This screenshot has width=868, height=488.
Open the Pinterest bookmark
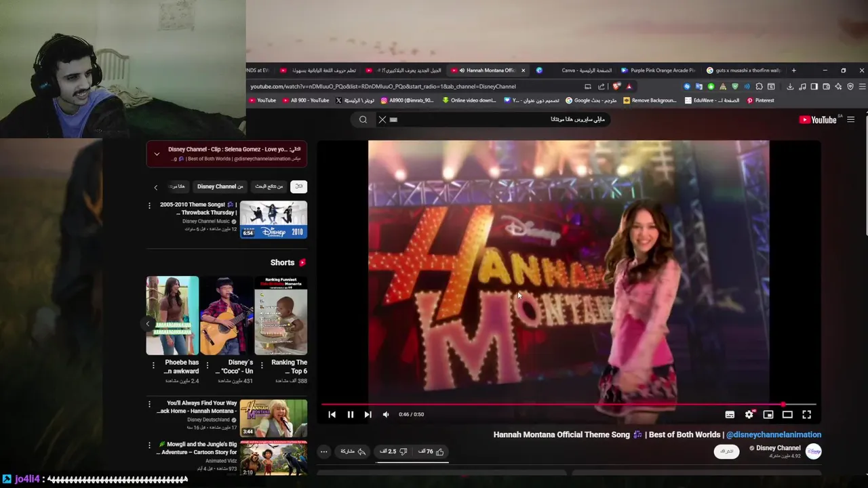(760, 100)
